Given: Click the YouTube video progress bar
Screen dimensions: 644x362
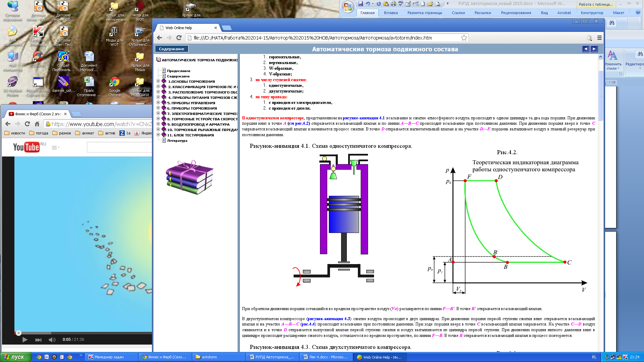Looking at the screenshot, I should click(x=84, y=333).
